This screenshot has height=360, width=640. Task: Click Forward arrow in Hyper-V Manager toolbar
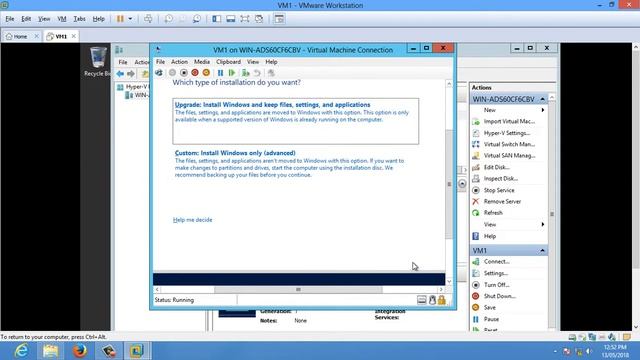pos(131,74)
